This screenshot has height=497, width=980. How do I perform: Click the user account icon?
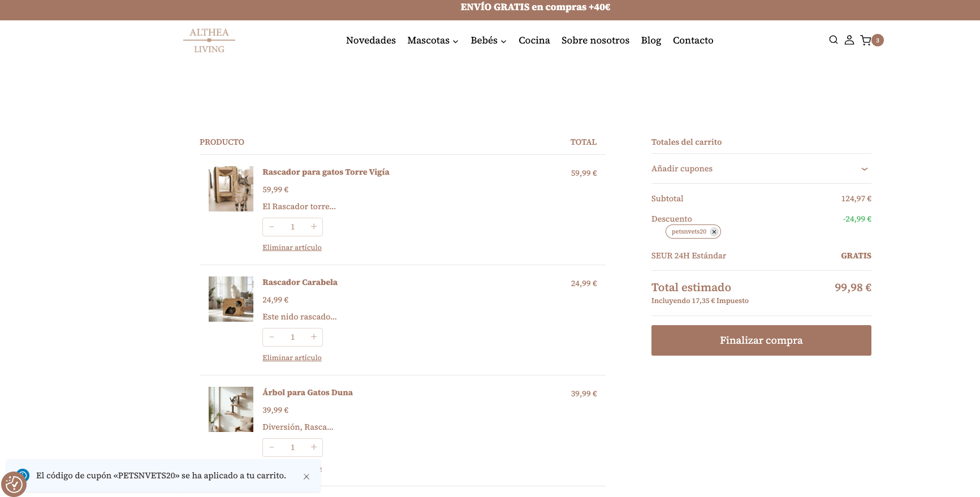tap(849, 40)
